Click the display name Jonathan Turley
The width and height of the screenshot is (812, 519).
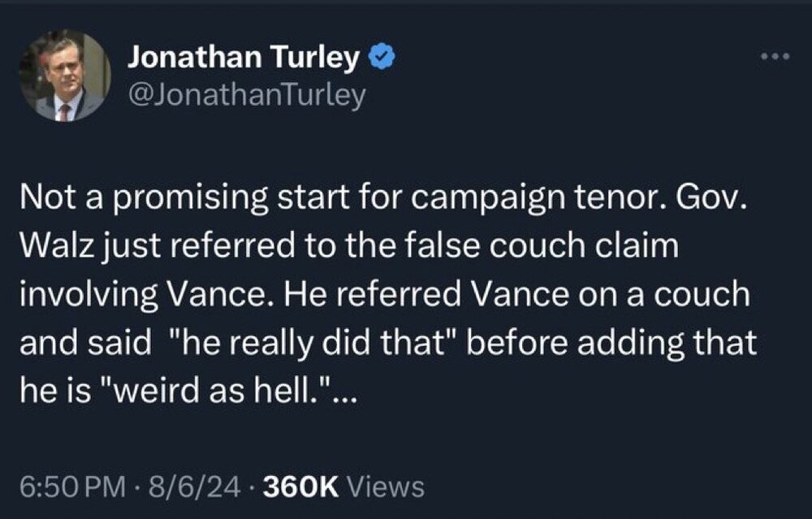(244, 58)
